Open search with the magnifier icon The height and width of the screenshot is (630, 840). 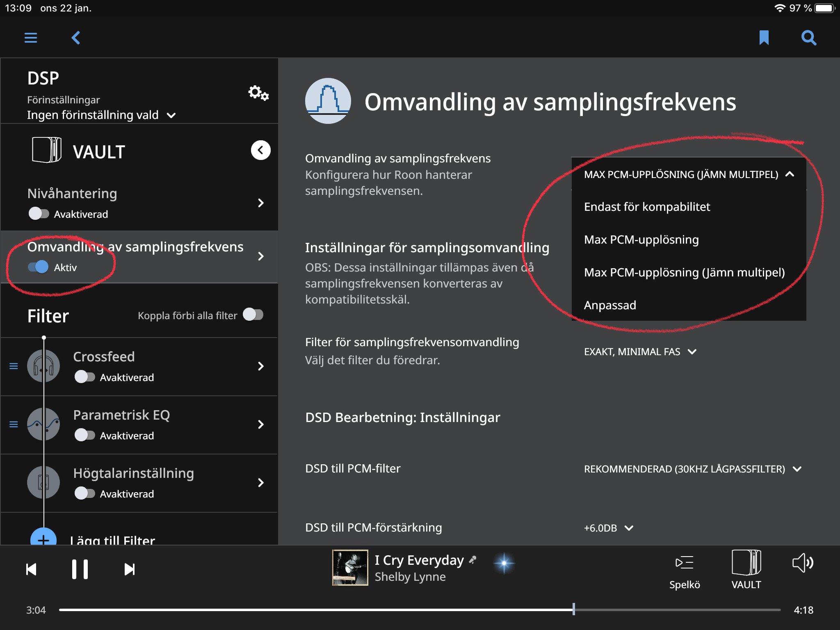(x=808, y=38)
